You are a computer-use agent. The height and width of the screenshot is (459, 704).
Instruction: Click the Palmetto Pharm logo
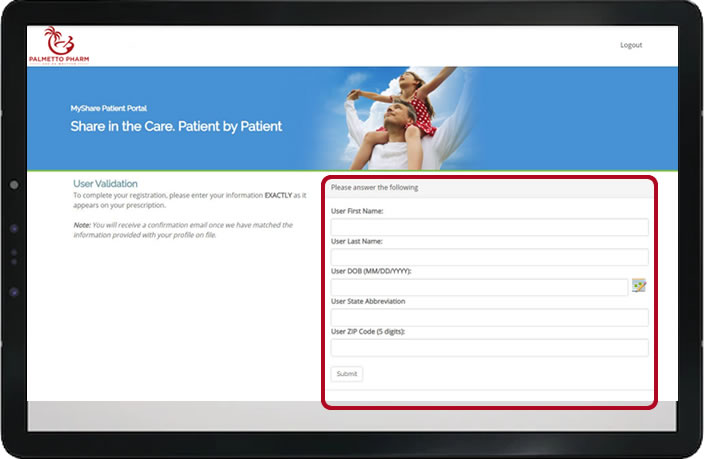point(59,45)
